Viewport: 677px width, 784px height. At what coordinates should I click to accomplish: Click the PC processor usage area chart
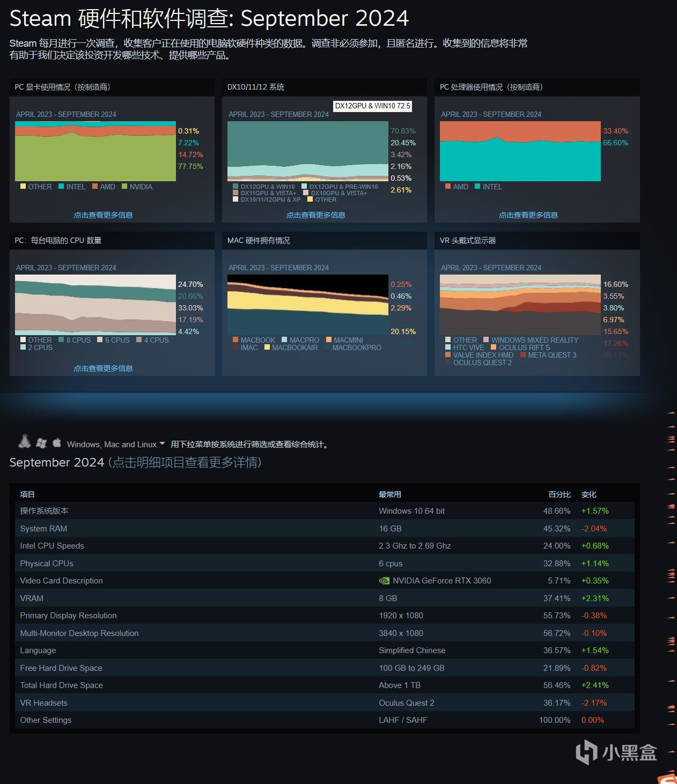tap(520, 151)
